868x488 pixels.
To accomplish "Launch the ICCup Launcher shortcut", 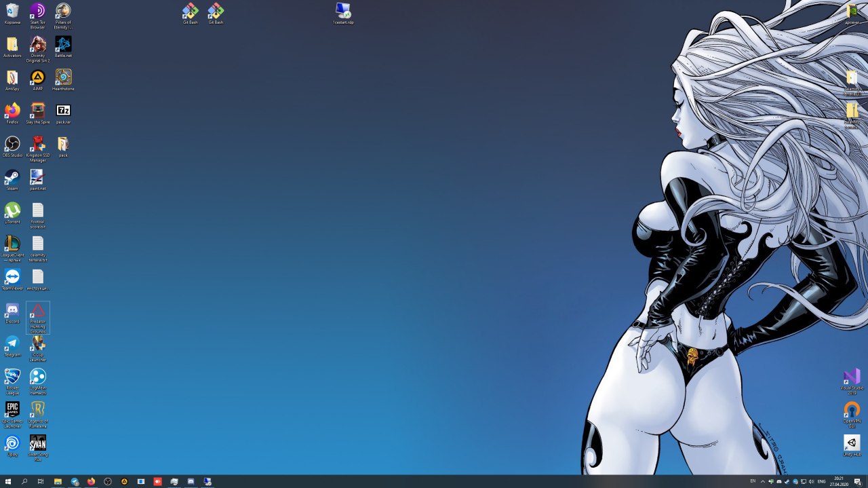I will click(38, 348).
